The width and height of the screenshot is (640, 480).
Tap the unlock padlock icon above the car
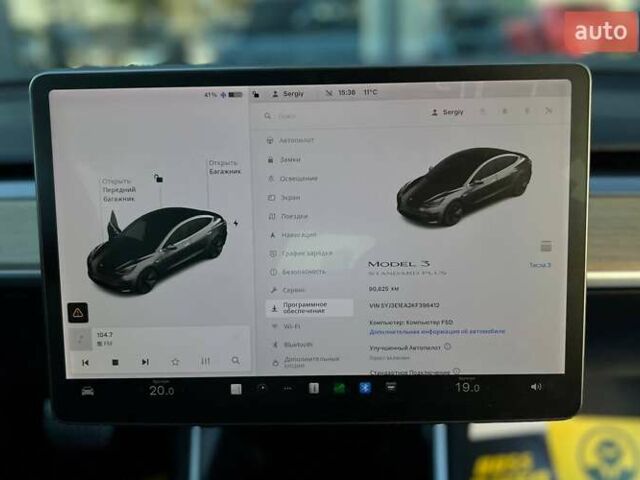point(158,178)
